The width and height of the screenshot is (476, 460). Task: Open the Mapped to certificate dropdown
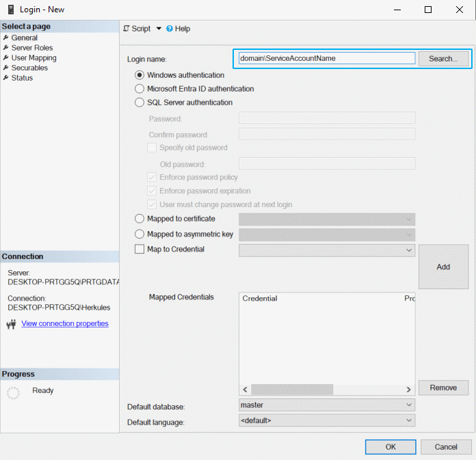pyautogui.click(x=327, y=219)
